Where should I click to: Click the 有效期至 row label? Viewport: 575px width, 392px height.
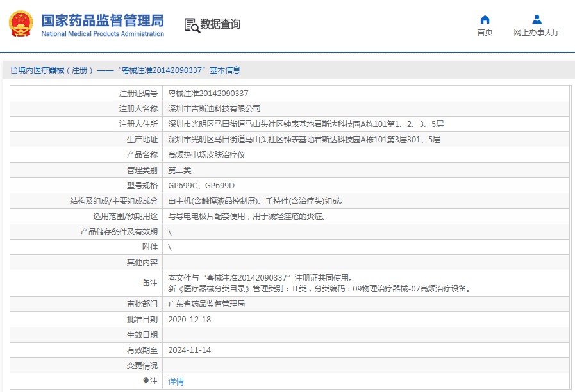(x=142, y=350)
